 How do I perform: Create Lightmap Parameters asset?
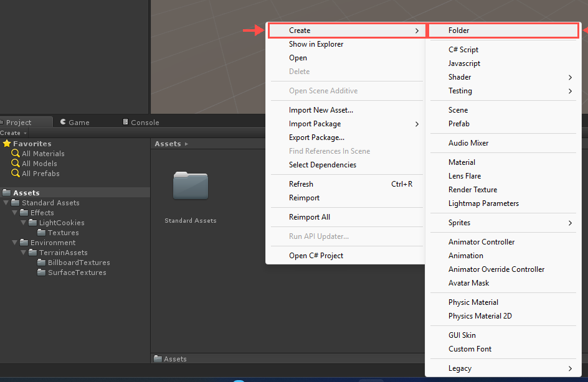pos(503,203)
